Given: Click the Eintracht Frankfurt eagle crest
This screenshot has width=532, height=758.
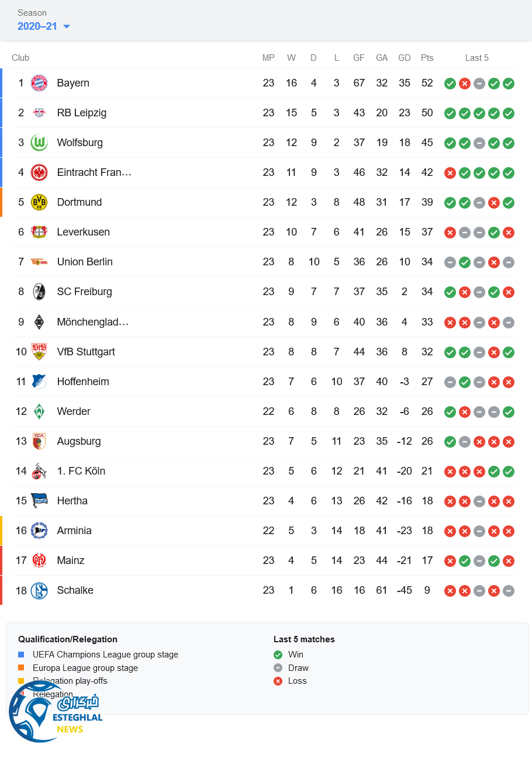Looking at the screenshot, I should pyautogui.click(x=39, y=172).
